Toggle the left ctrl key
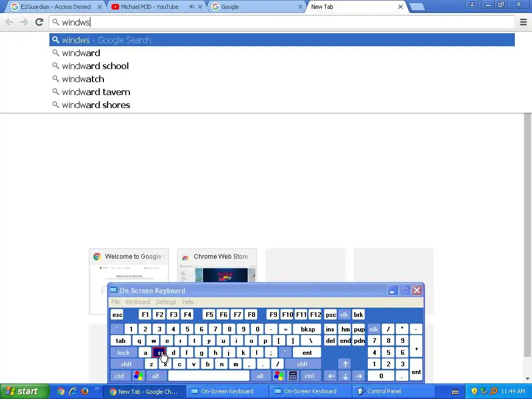 pyautogui.click(x=119, y=376)
